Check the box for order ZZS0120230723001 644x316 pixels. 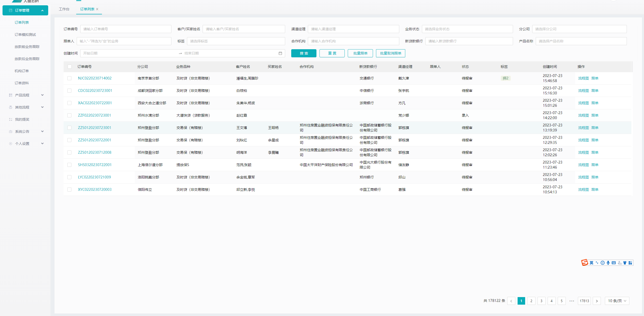tap(69, 128)
